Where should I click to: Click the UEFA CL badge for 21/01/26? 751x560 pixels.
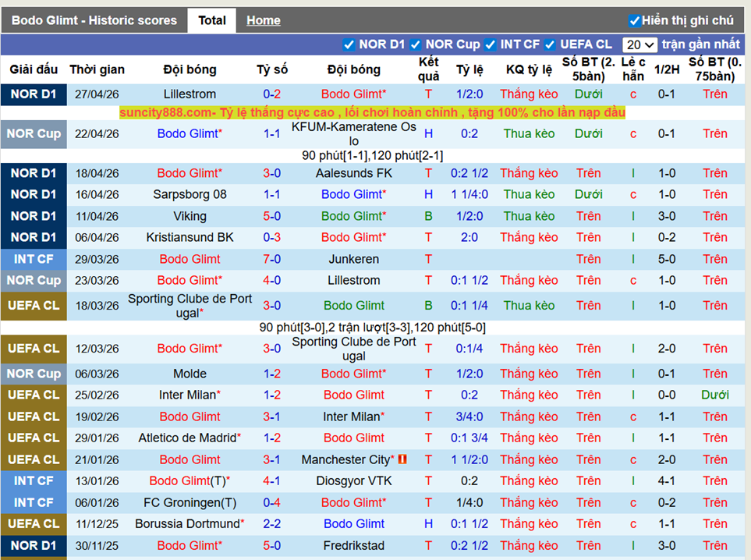[x=34, y=459]
